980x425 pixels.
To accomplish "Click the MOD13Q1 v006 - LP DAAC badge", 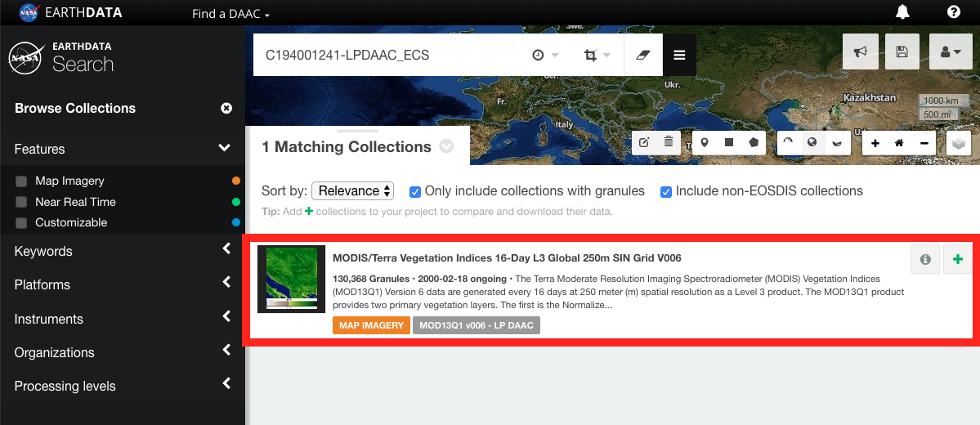I will pyautogui.click(x=477, y=325).
